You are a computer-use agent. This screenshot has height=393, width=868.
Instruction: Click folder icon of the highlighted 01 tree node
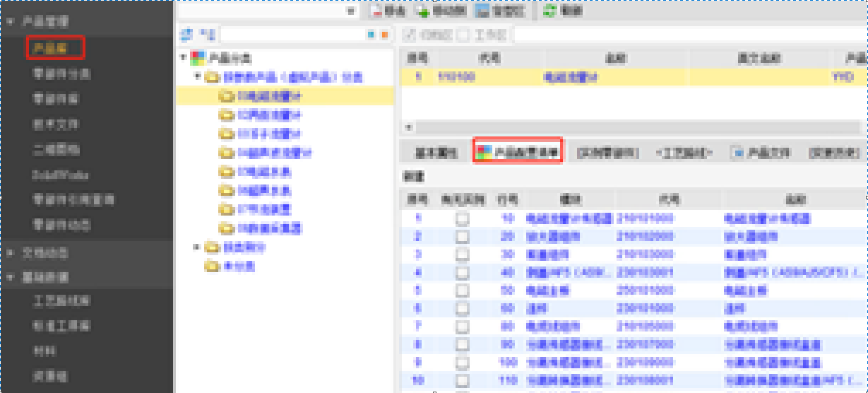click(226, 96)
